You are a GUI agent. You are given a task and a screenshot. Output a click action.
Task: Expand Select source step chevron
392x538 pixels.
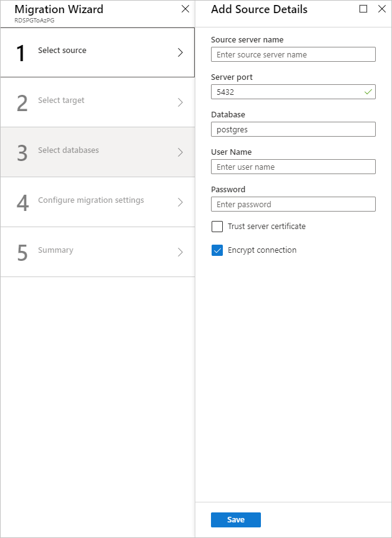[180, 52]
